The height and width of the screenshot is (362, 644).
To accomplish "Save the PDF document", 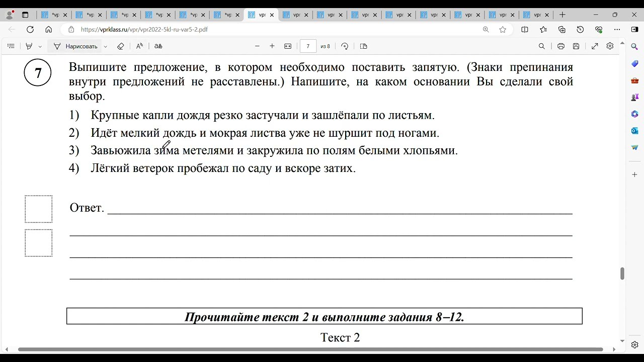I will [x=576, y=46].
